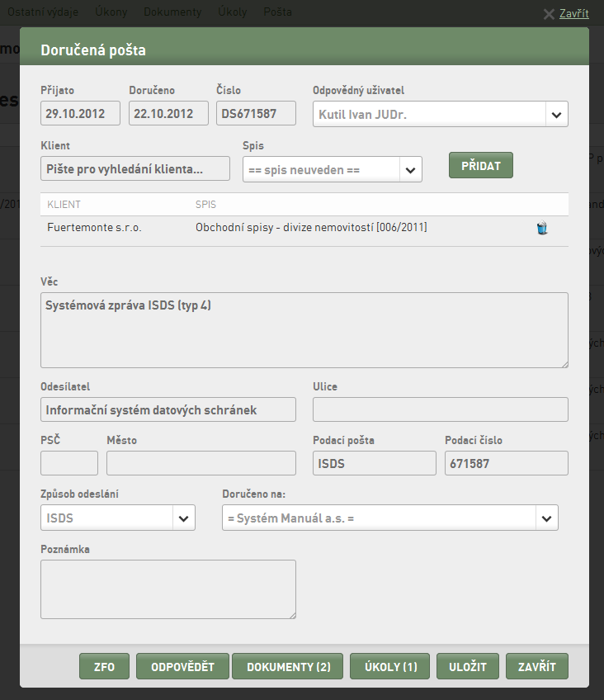Click the PŘIDAT button

tap(481, 166)
